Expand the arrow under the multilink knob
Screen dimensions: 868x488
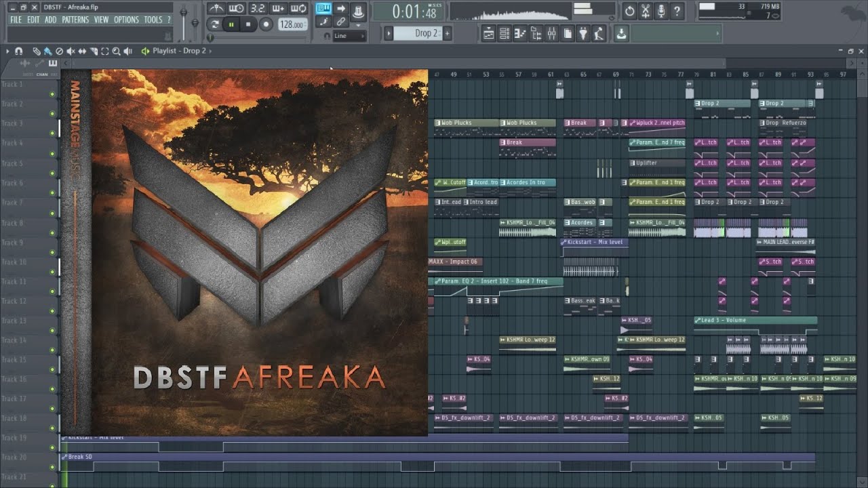(x=358, y=26)
